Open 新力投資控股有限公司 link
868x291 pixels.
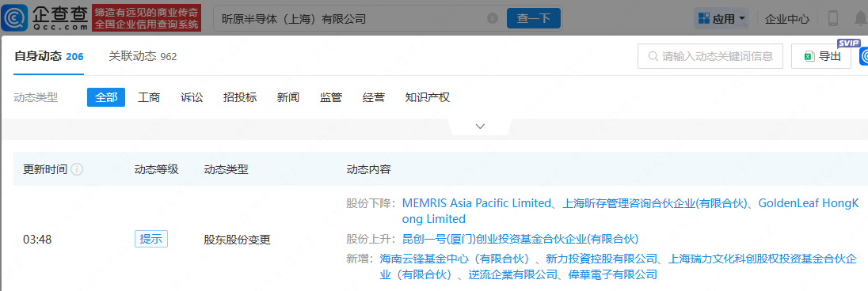click(x=601, y=259)
